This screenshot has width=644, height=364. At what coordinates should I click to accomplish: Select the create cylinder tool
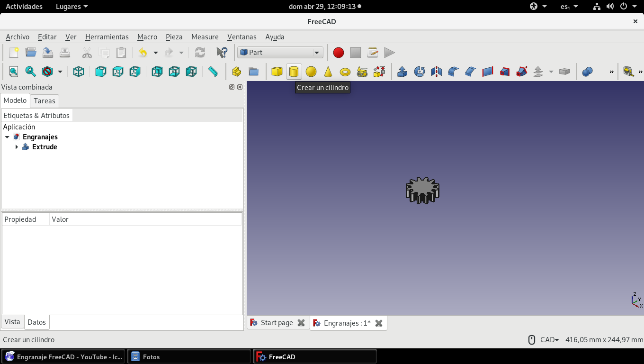click(x=294, y=72)
